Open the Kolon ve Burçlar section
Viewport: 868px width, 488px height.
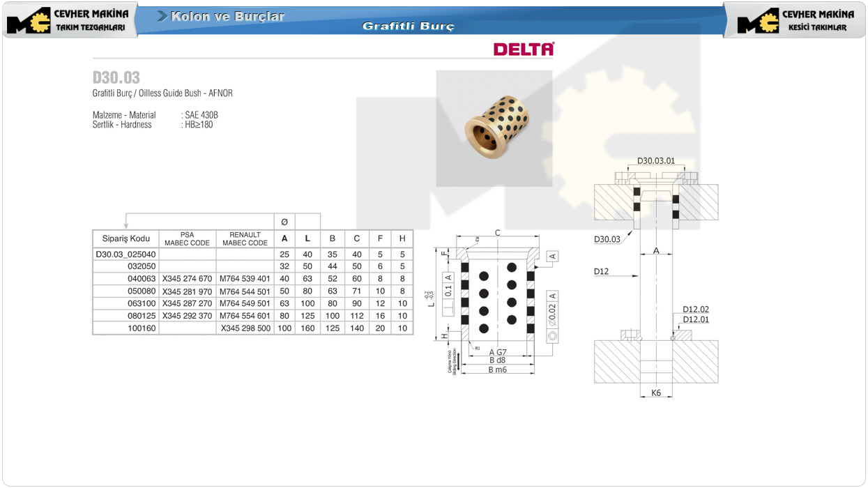[227, 16]
